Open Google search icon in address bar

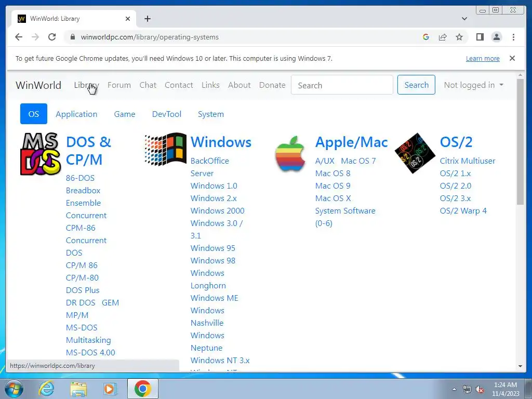click(x=426, y=37)
